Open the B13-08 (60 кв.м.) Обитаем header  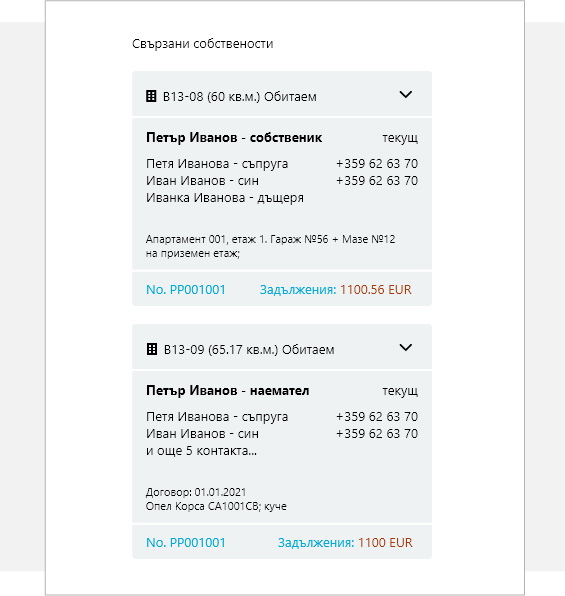pyautogui.click(x=282, y=94)
